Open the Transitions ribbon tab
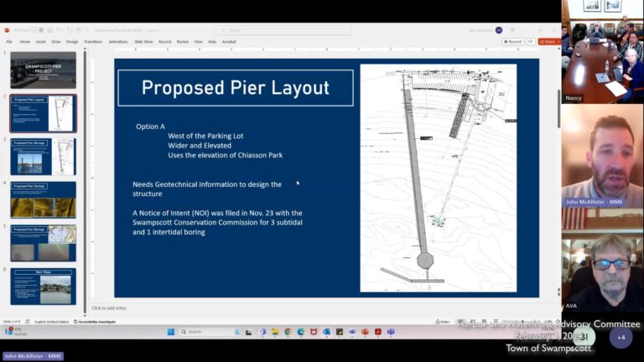 coord(93,41)
